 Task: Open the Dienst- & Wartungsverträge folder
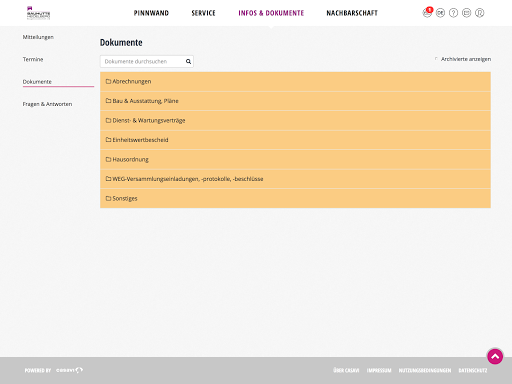(295, 120)
